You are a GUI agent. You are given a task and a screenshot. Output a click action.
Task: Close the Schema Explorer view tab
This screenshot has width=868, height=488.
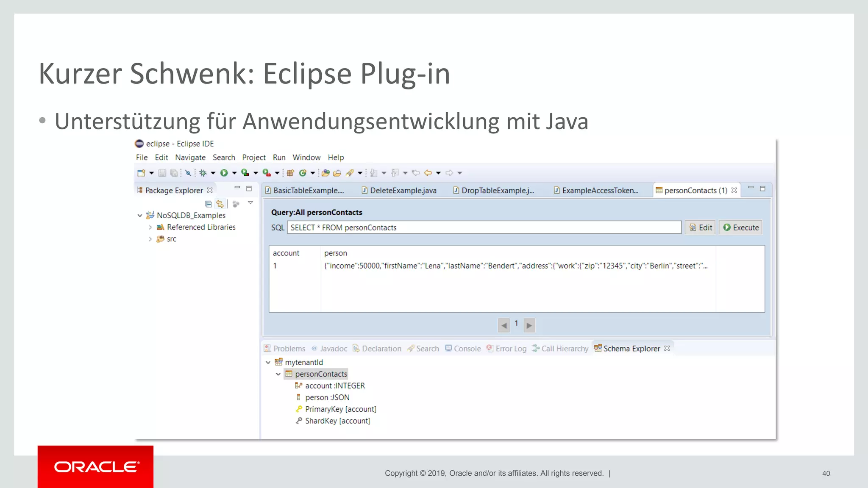[x=667, y=348]
